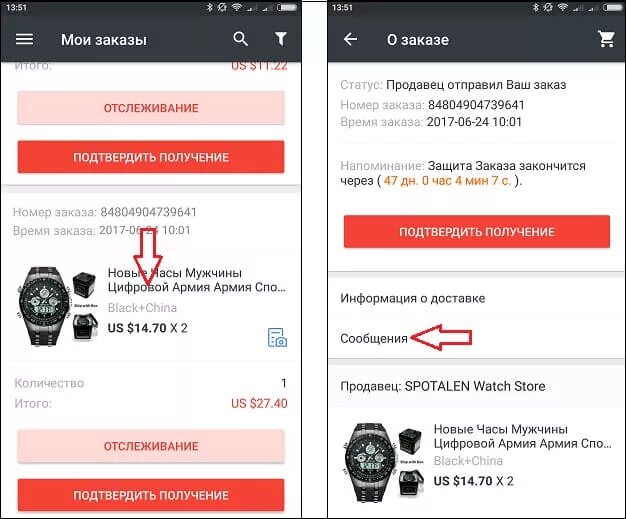Confirm receipt on the О заказе screen

click(477, 232)
